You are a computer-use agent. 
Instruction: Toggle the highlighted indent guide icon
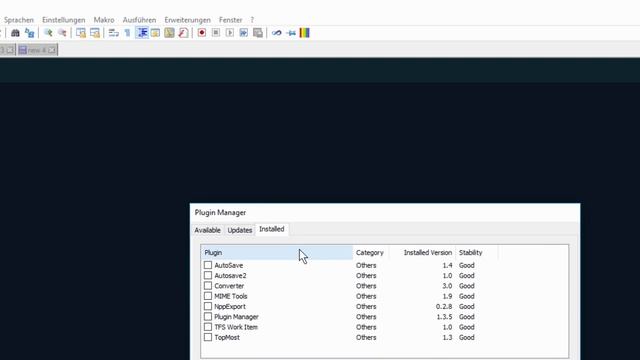(142, 33)
